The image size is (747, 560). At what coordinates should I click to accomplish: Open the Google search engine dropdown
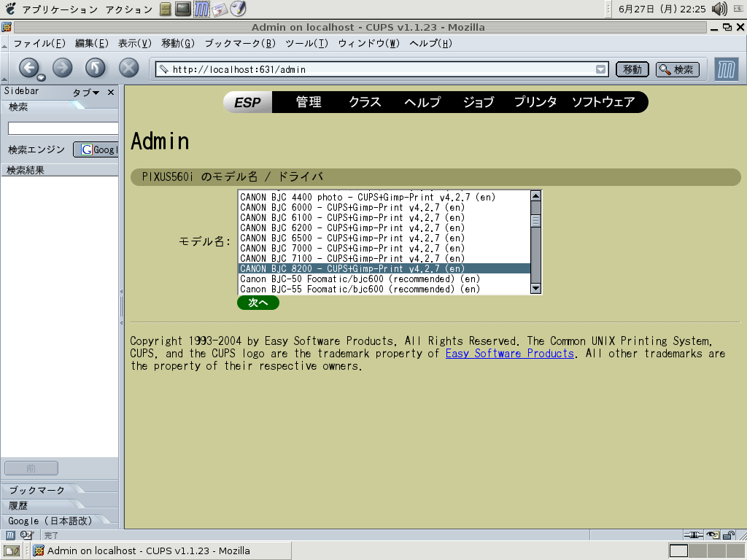(x=96, y=149)
